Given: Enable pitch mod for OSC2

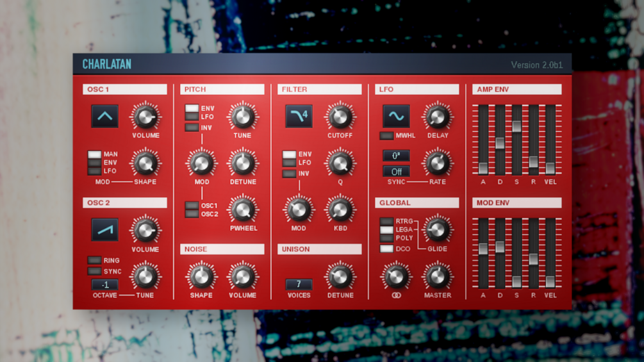Looking at the screenshot, I should [x=192, y=214].
